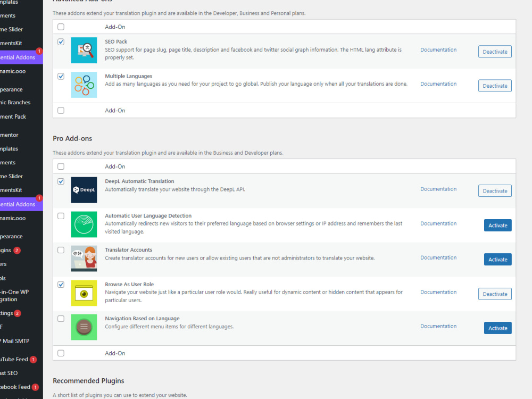Open SEO Pack Documentation link
The image size is (532, 399).
(x=438, y=49)
